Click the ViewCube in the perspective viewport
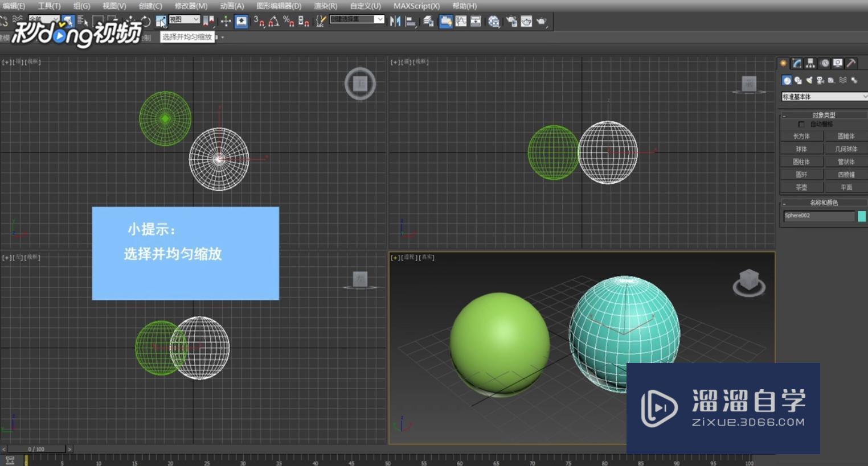The width and height of the screenshot is (868, 466). (748, 281)
